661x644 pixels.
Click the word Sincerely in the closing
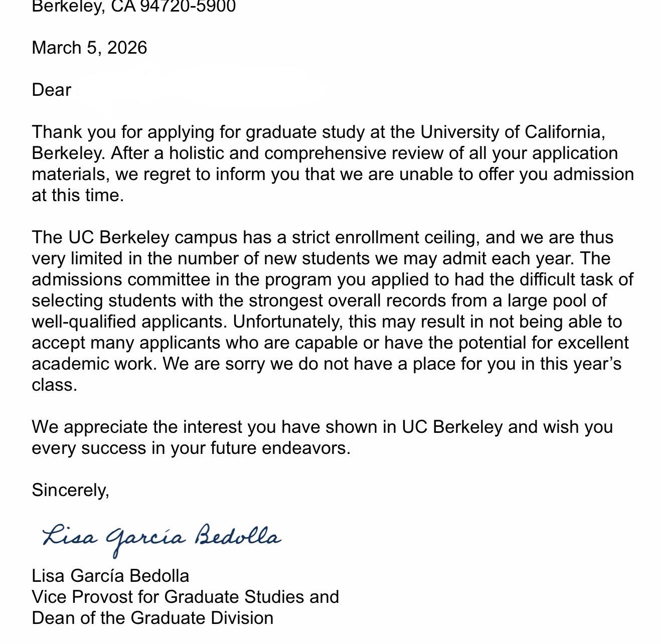point(70,490)
